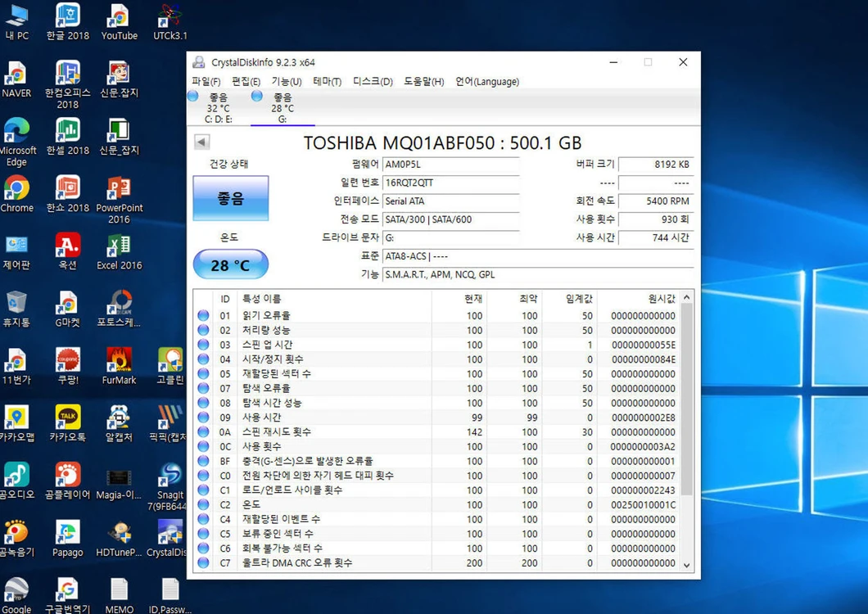Click the scrollbar up arrow in SMART list
This screenshot has height=614, width=868.
click(x=686, y=298)
